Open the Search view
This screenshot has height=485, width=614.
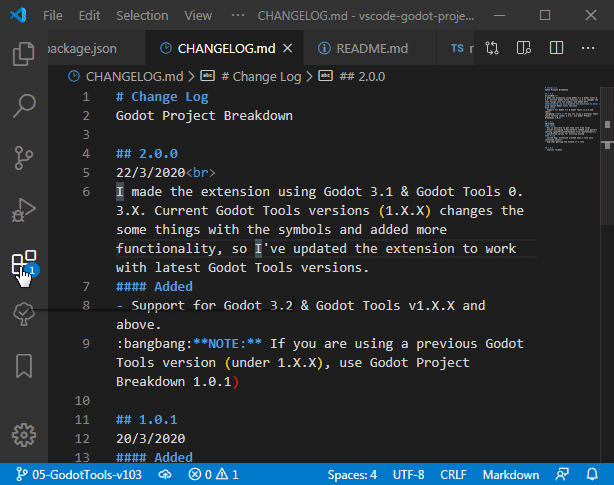tap(24, 105)
